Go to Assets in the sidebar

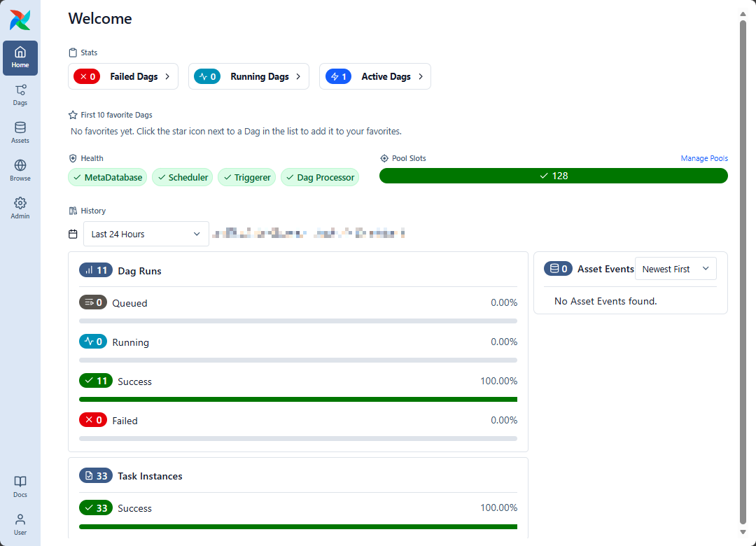point(20,133)
